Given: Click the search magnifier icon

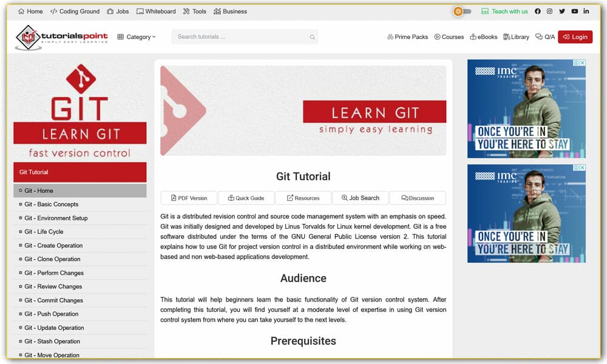Looking at the screenshot, I should [x=313, y=37].
